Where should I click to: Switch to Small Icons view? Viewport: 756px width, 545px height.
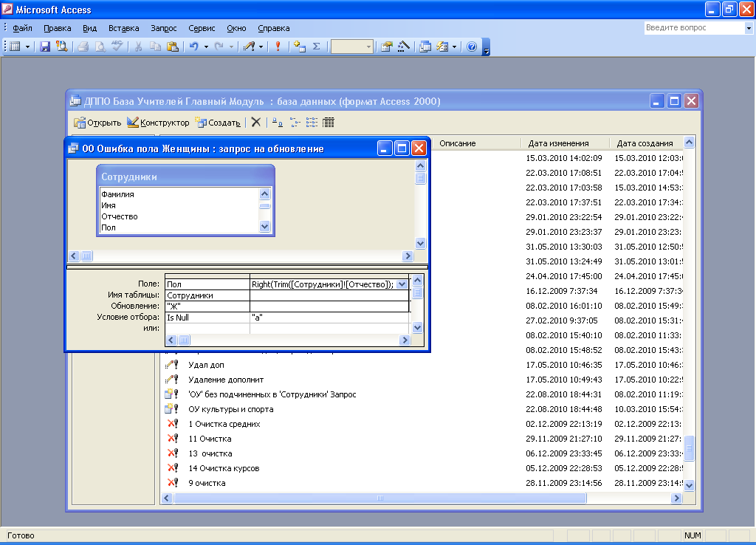pyautogui.click(x=295, y=123)
